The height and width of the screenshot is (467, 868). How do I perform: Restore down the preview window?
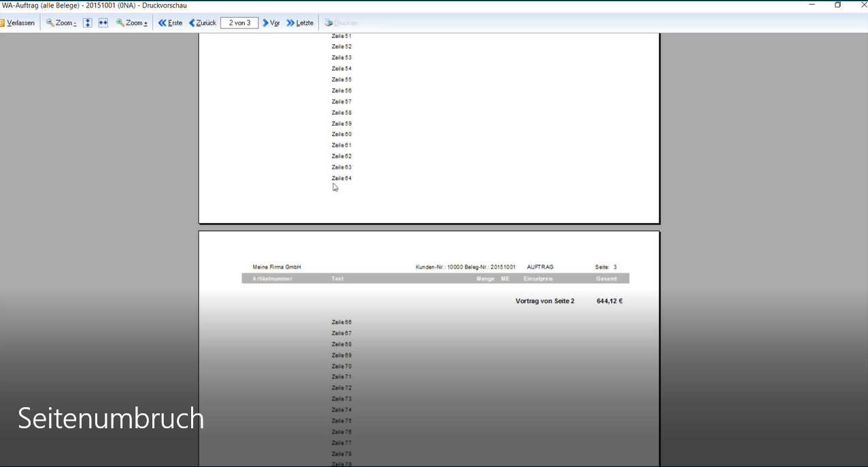coord(838,5)
